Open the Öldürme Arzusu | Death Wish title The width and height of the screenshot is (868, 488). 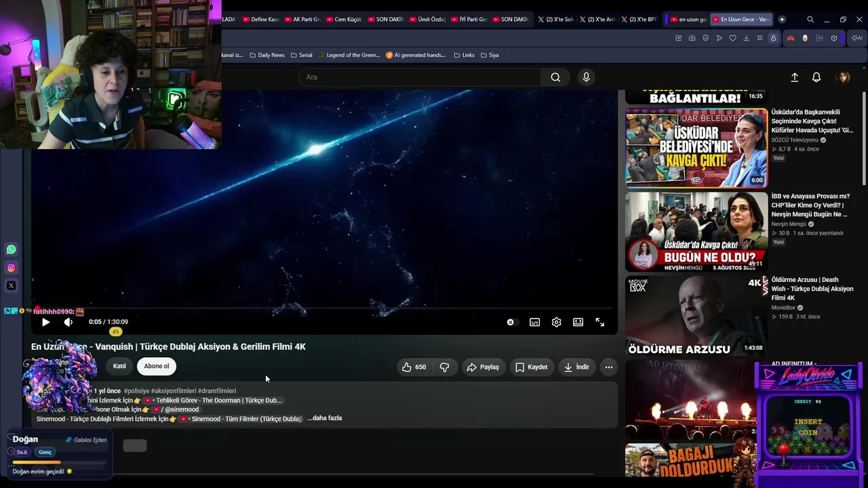point(812,289)
